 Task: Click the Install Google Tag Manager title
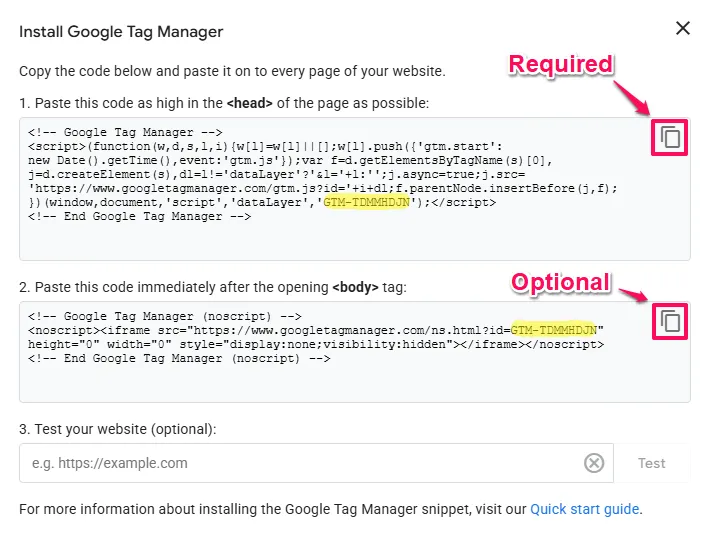121,31
